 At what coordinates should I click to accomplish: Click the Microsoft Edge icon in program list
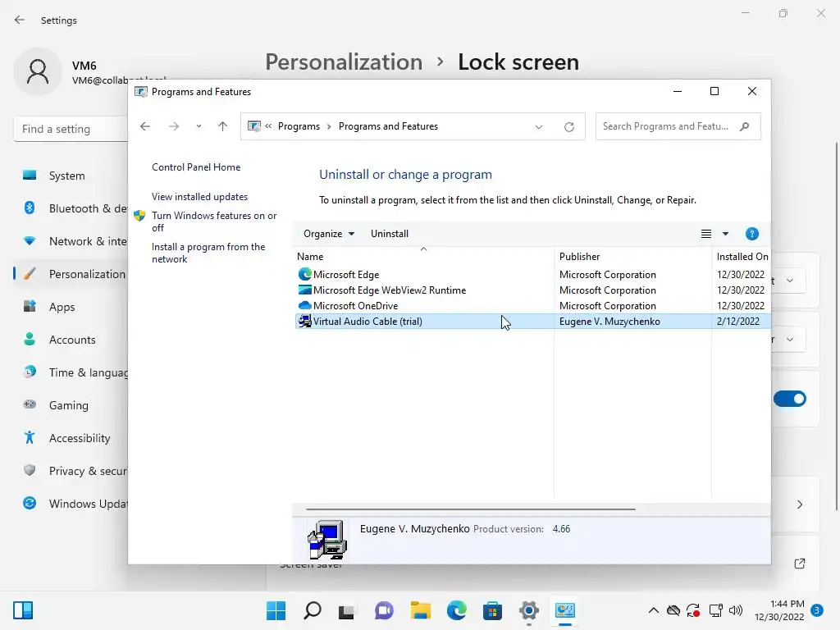coord(305,274)
